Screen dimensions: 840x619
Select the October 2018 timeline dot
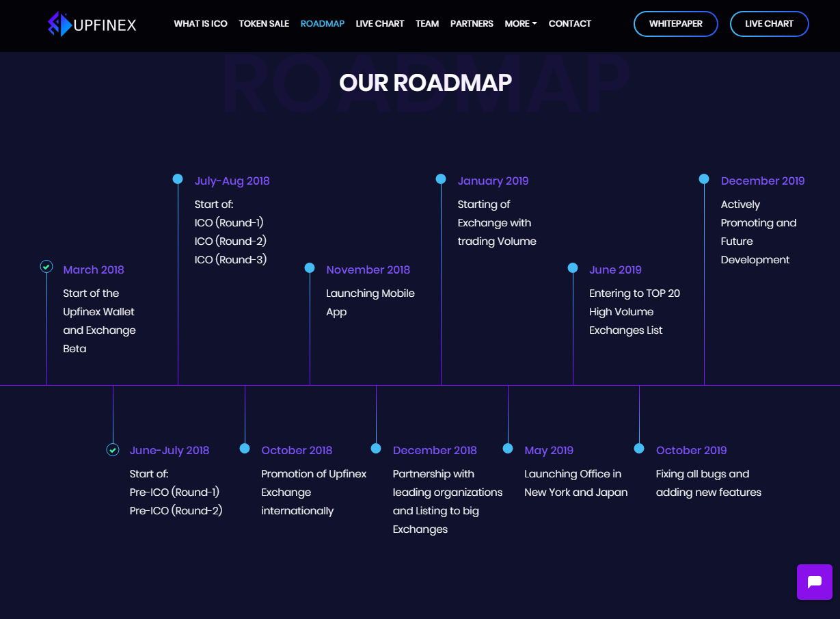(x=245, y=448)
